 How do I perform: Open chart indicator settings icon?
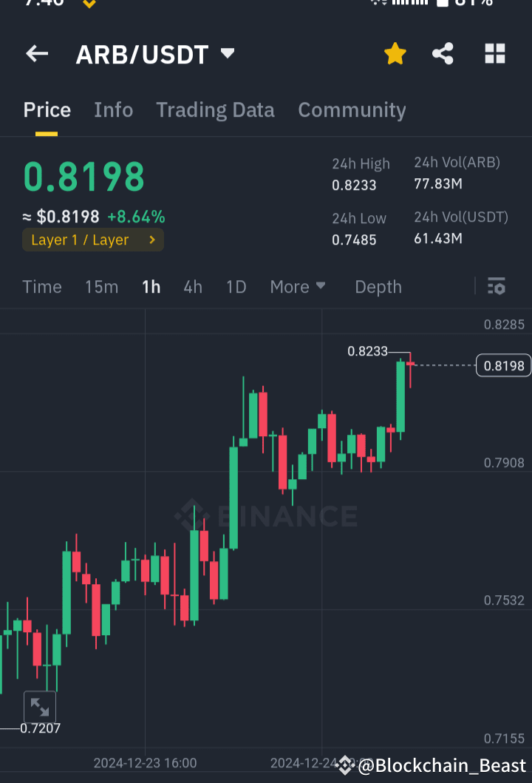point(497,286)
